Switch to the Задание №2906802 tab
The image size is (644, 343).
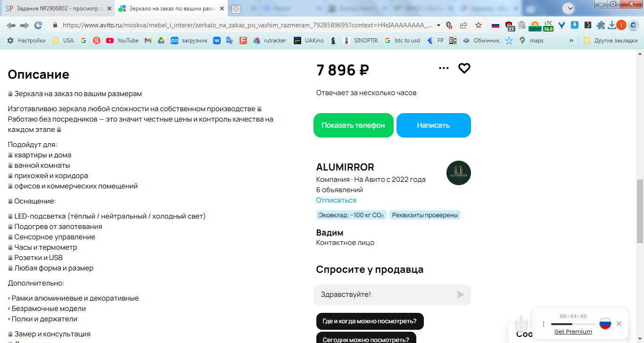coord(57,8)
